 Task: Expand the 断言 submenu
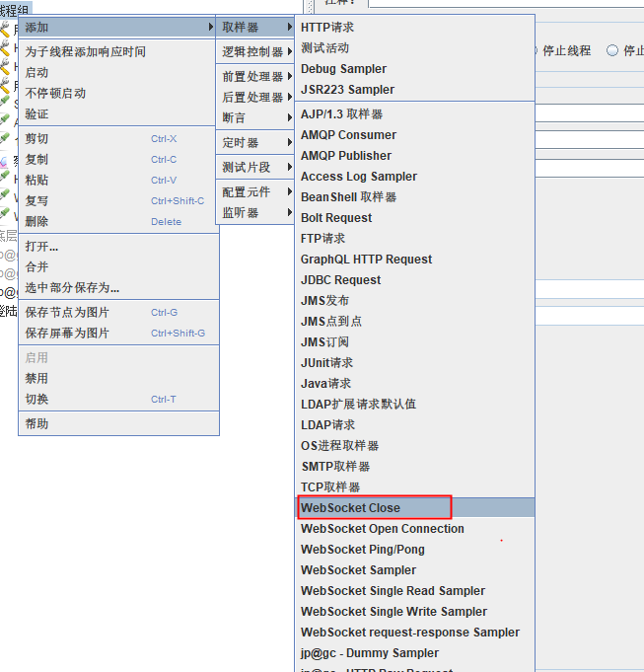tap(235, 118)
